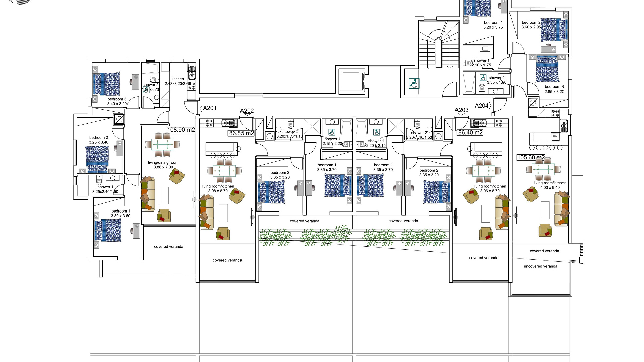The image size is (644, 362).
Task: Click the A203 apartment label
Action: 462,110
